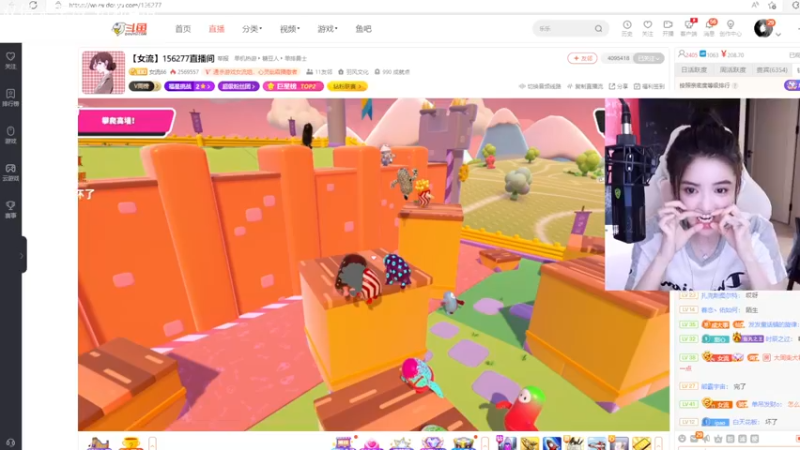Click the yellow 钻粉 badge

(x=347, y=86)
